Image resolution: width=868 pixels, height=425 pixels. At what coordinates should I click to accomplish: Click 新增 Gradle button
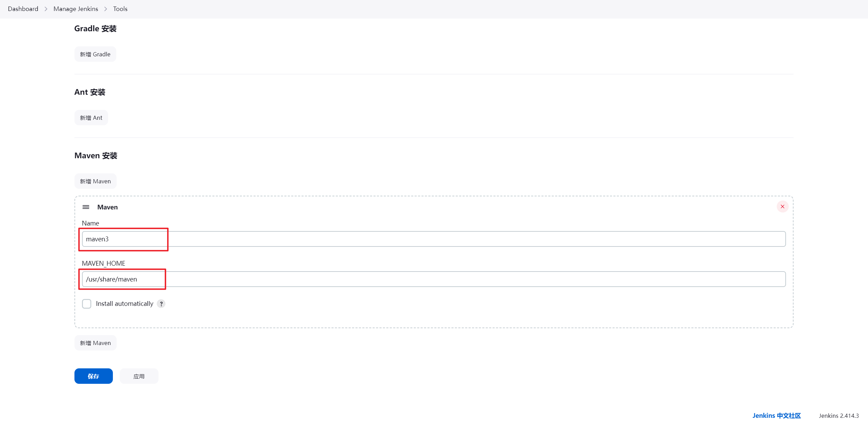pyautogui.click(x=95, y=54)
